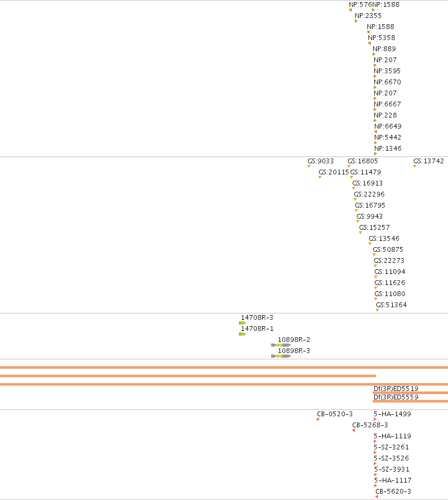Select the GS:22273 label

(389, 260)
